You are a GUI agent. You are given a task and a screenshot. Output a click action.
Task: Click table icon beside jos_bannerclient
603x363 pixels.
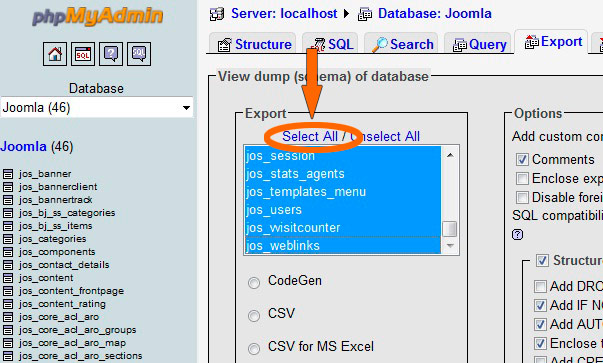tap(8, 187)
